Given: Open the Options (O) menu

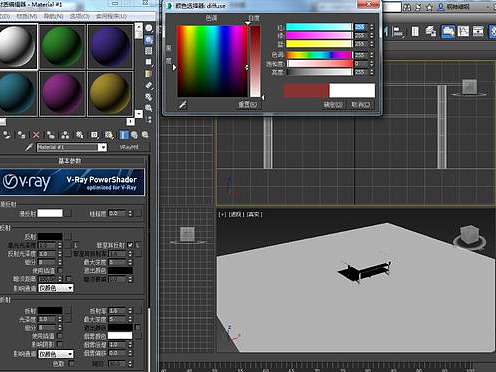Looking at the screenshot, I should pyautogui.click(x=79, y=16).
